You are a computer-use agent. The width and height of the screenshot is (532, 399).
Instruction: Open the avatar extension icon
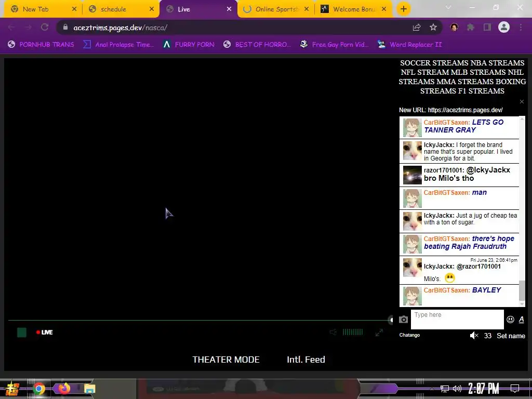click(x=454, y=28)
